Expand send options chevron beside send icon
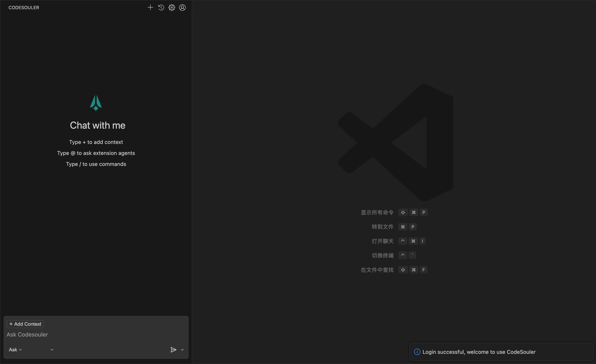Image resolution: width=596 pixels, height=364 pixels. pyautogui.click(x=182, y=350)
